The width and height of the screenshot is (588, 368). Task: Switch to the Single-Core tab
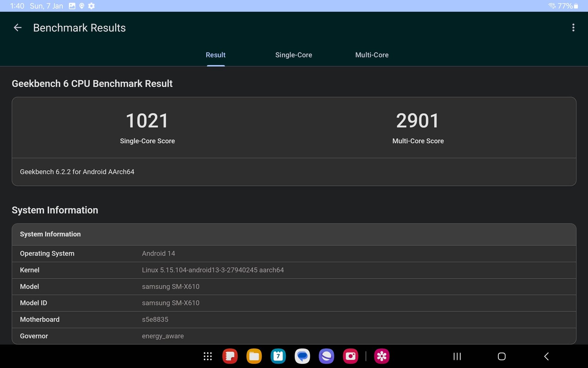(293, 55)
